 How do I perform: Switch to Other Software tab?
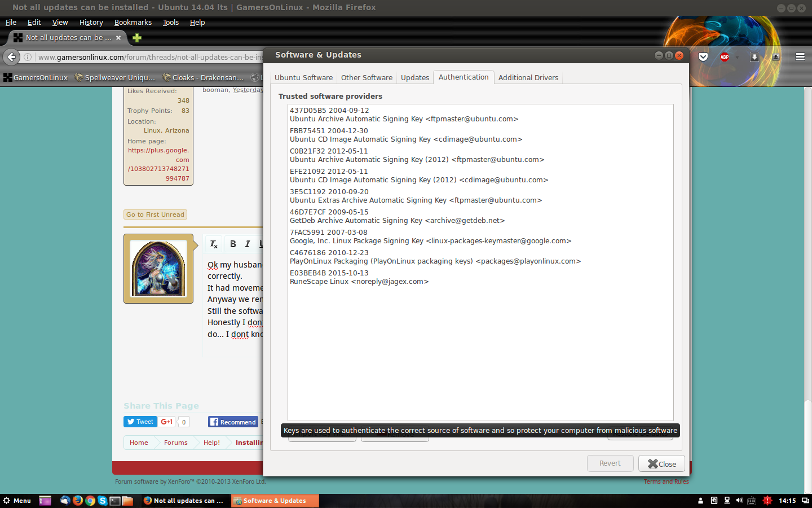pyautogui.click(x=367, y=77)
